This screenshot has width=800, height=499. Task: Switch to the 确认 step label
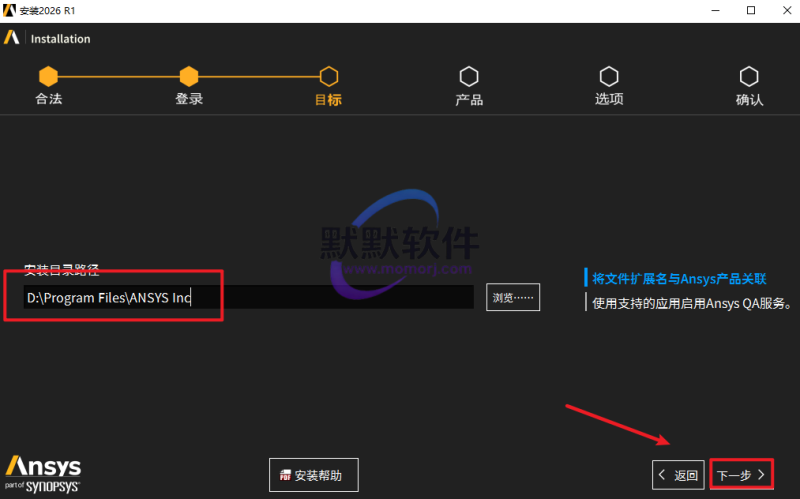click(x=749, y=100)
